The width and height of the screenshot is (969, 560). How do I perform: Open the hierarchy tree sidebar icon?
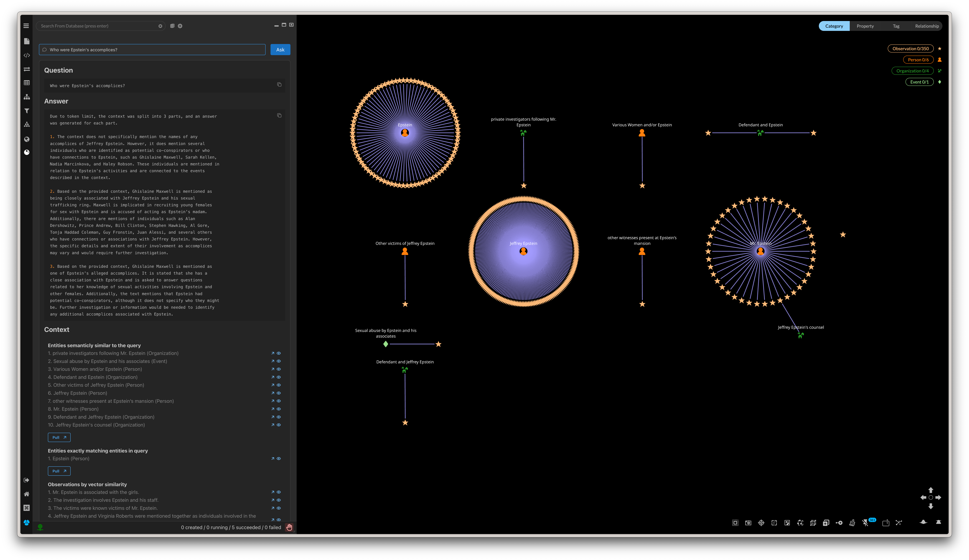[x=27, y=97]
